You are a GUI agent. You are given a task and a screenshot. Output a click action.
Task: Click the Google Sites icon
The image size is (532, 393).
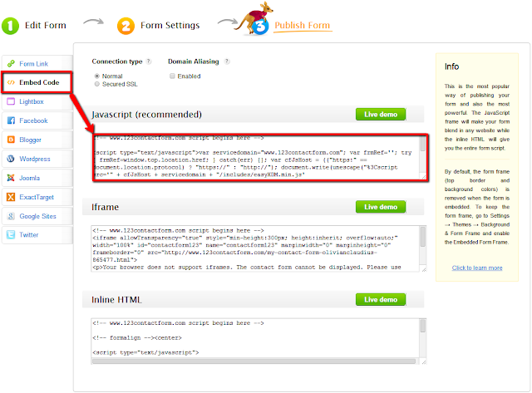[11, 216]
